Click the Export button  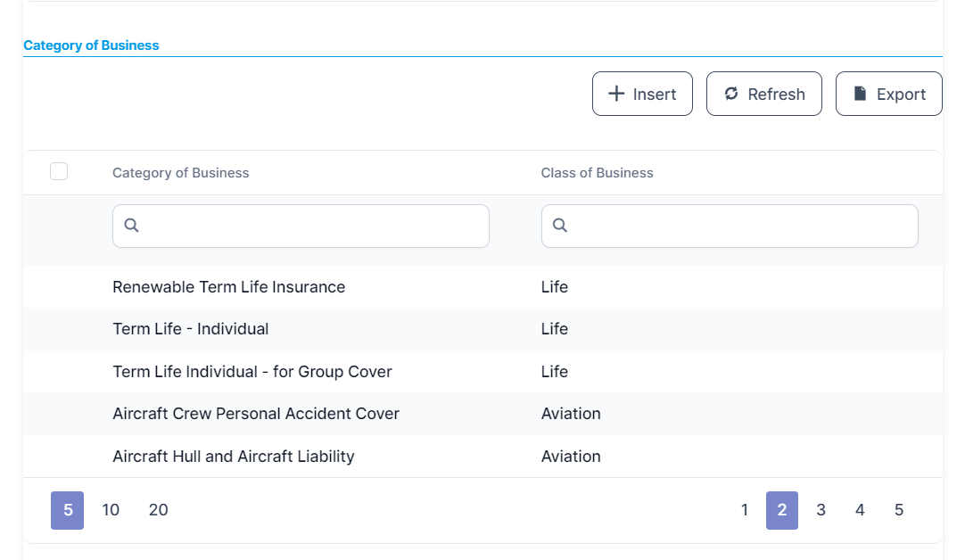(888, 94)
